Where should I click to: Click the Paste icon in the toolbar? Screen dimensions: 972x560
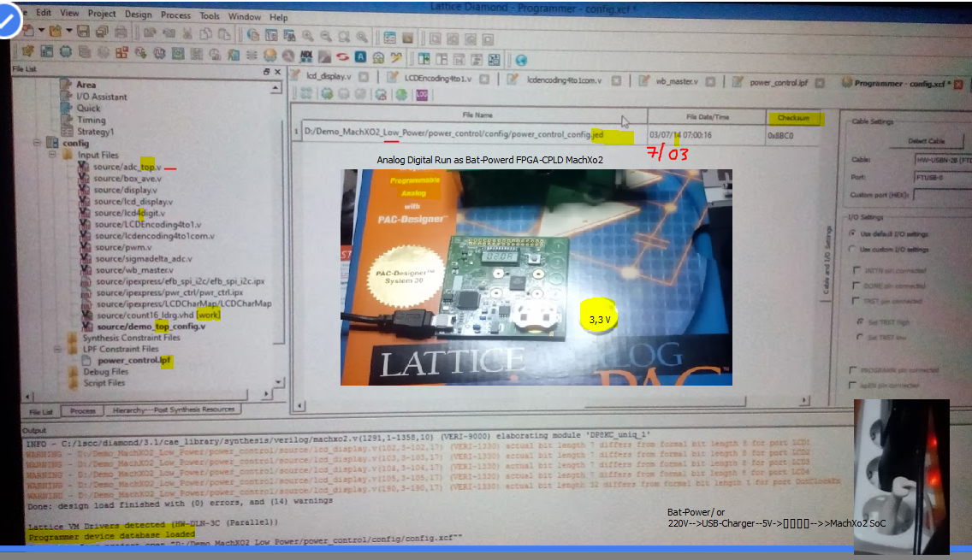(x=224, y=34)
